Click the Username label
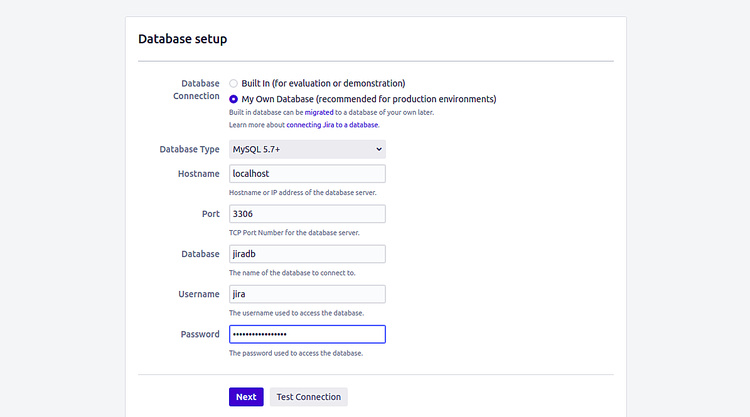Viewport: 750px width, 417px height. (199, 294)
